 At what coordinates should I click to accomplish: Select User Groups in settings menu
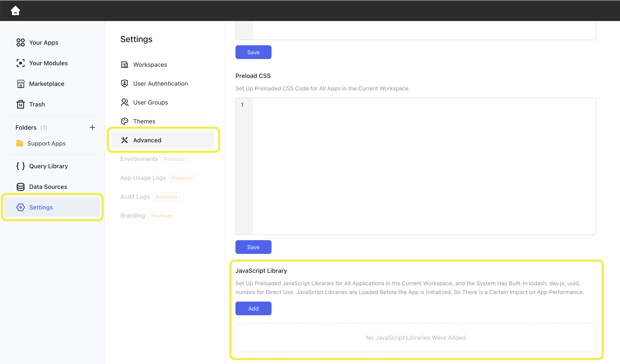150,103
